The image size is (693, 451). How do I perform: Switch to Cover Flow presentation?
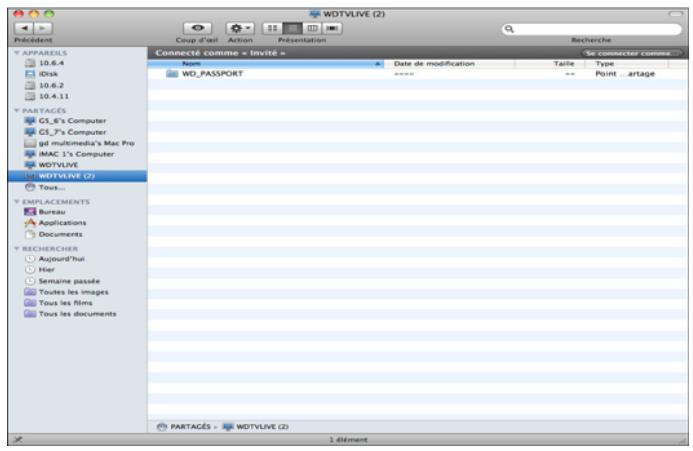pos(332,28)
